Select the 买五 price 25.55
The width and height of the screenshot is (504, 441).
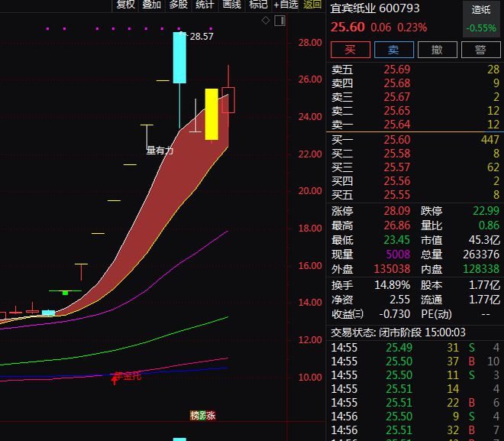[x=397, y=195]
